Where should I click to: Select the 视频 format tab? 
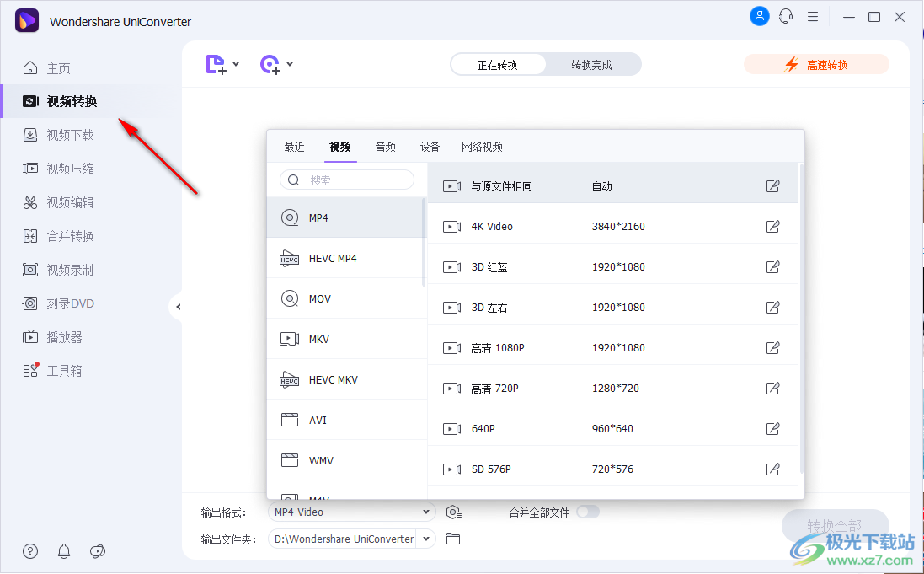pos(340,147)
